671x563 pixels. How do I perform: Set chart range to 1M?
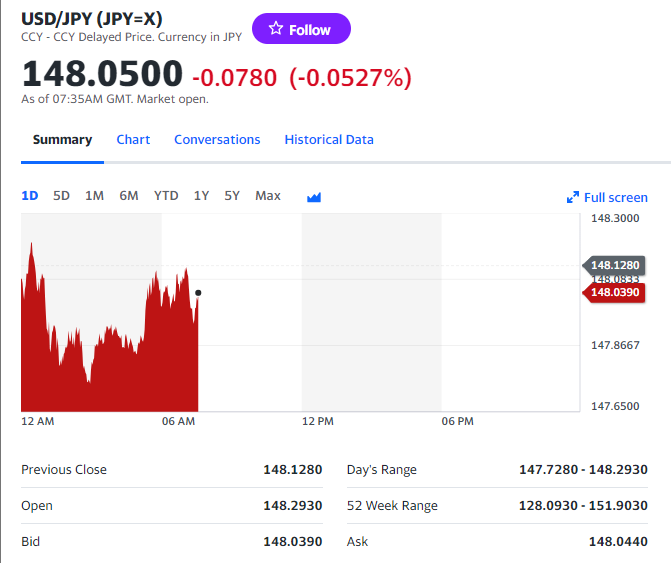click(94, 196)
